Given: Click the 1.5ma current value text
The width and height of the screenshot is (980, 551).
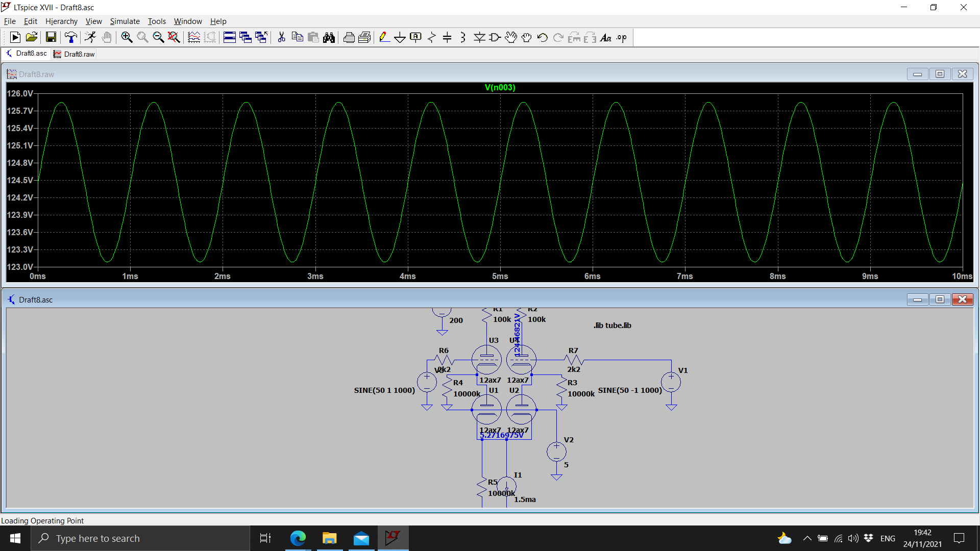Looking at the screenshot, I should (525, 499).
